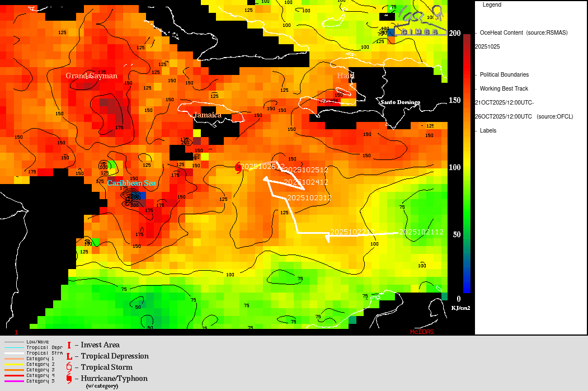
Task: Click the Tropical Depression 'L' legend symbol
Action: 69,356
